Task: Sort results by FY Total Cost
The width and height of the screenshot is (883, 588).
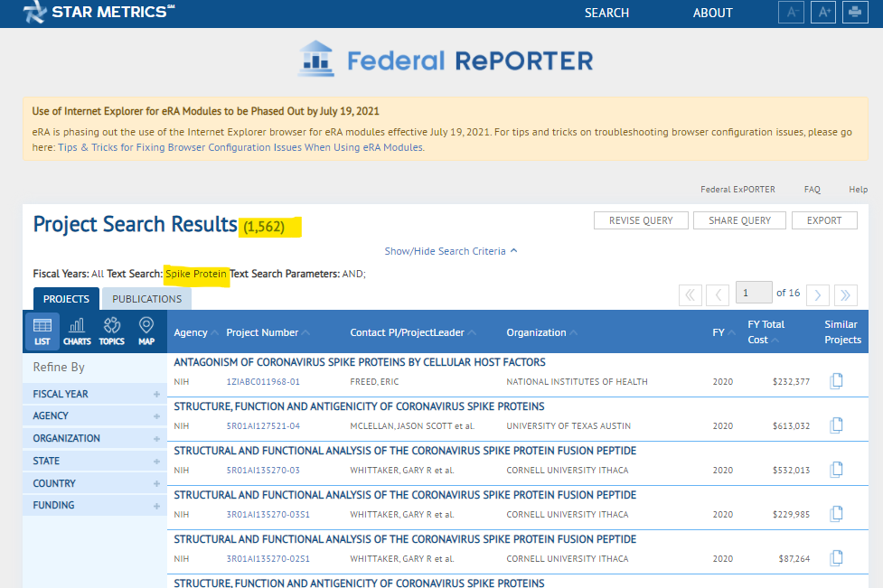Action: (x=766, y=332)
